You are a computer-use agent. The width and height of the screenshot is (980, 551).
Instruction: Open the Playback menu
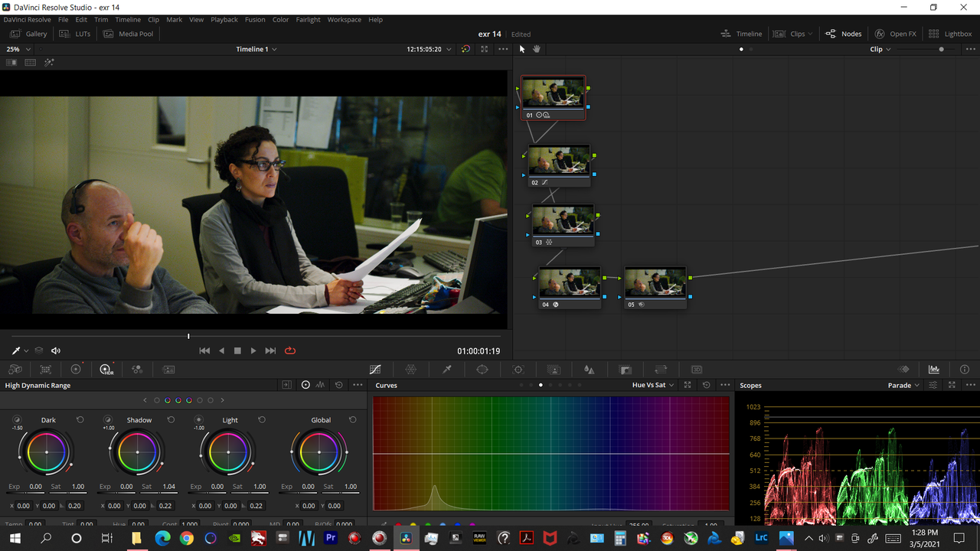coord(224,19)
